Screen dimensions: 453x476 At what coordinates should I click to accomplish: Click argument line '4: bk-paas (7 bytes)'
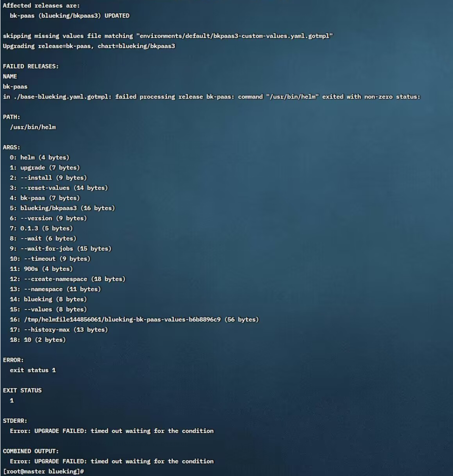pos(45,198)
